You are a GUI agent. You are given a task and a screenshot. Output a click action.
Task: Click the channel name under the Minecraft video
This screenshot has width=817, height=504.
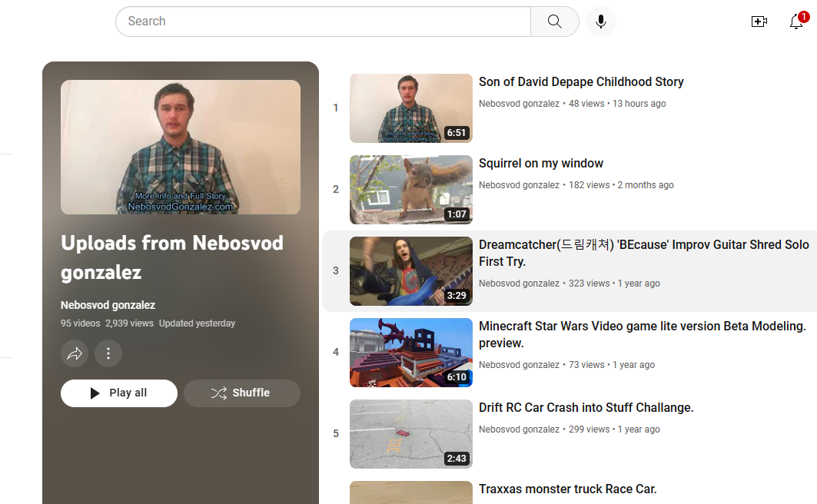[519, 364]
